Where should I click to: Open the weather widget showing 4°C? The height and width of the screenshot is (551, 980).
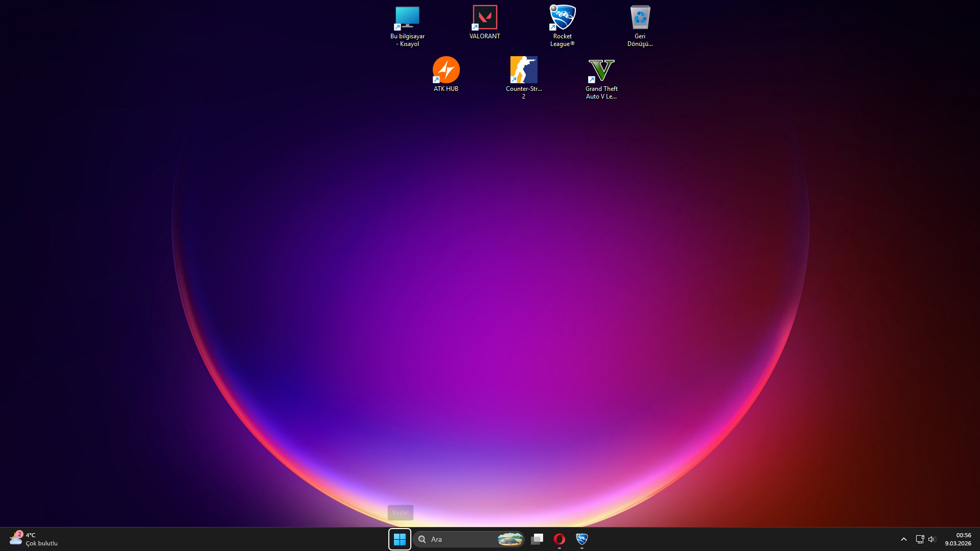[34, 539]
